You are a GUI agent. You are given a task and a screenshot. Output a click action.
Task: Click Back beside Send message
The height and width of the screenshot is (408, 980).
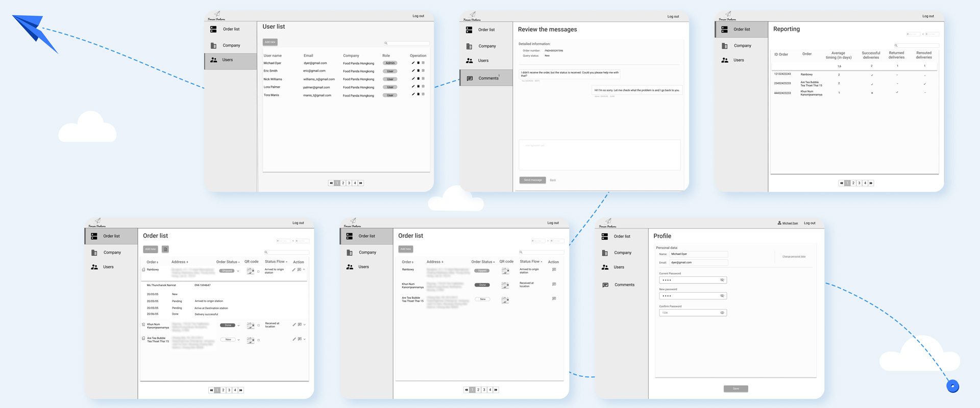553,180
